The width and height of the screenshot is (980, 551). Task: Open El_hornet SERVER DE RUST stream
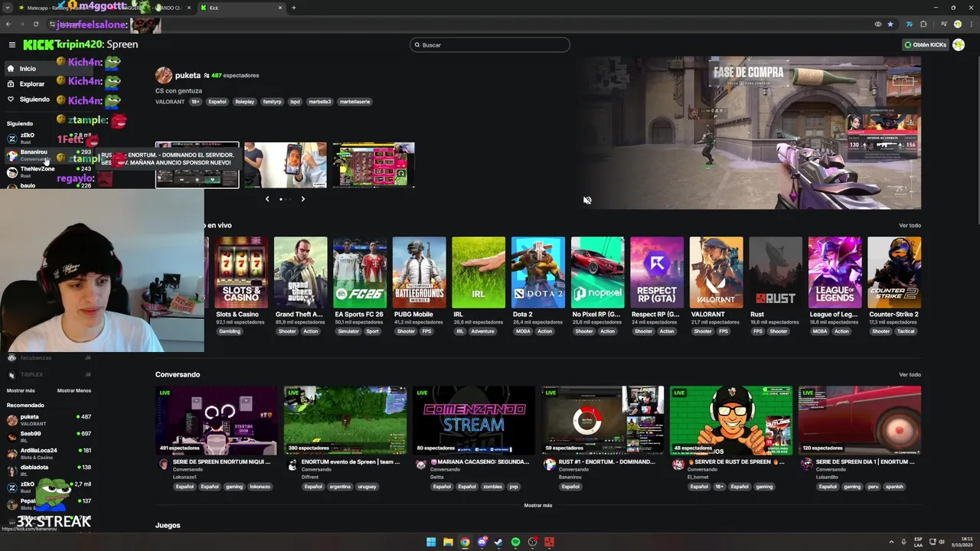731,421
